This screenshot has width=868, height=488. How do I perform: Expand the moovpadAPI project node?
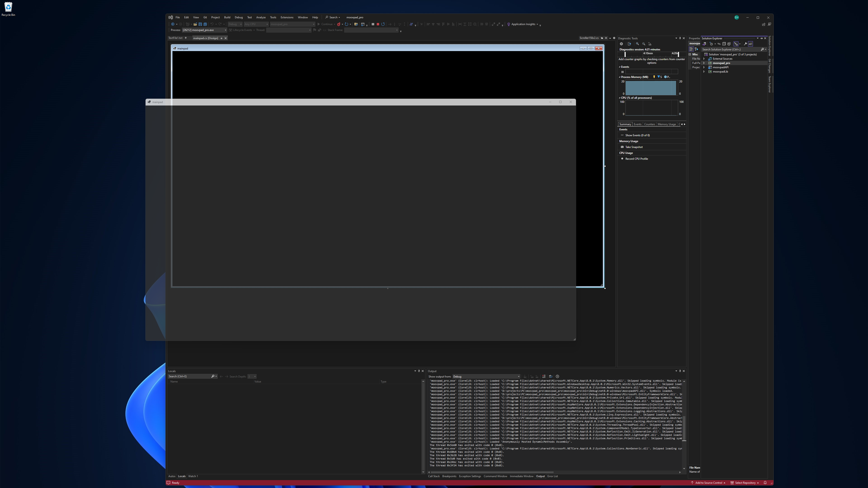[704, 67]
